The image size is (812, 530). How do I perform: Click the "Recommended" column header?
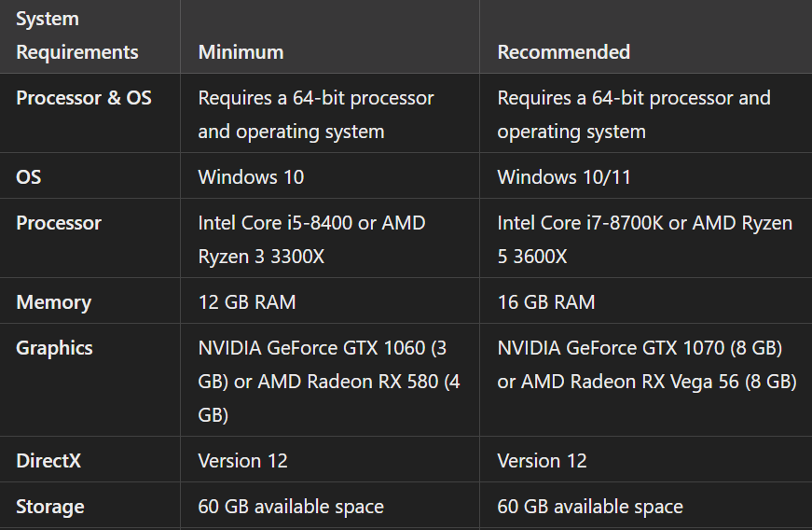click(563, 52)
